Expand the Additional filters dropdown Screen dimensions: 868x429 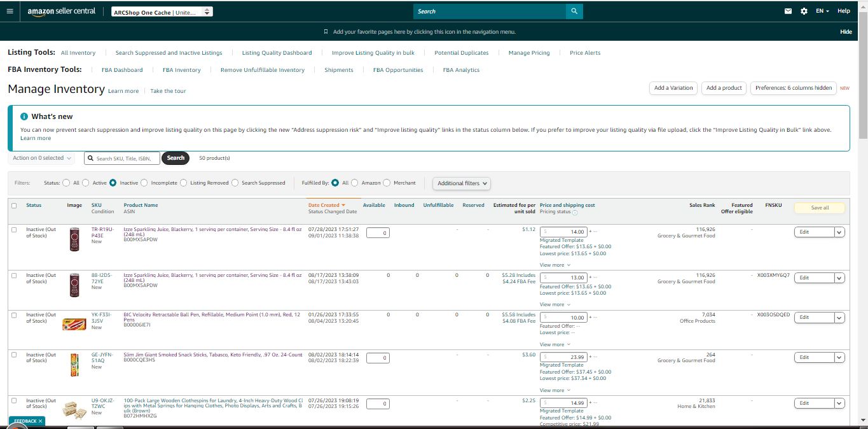pos(462,183)
